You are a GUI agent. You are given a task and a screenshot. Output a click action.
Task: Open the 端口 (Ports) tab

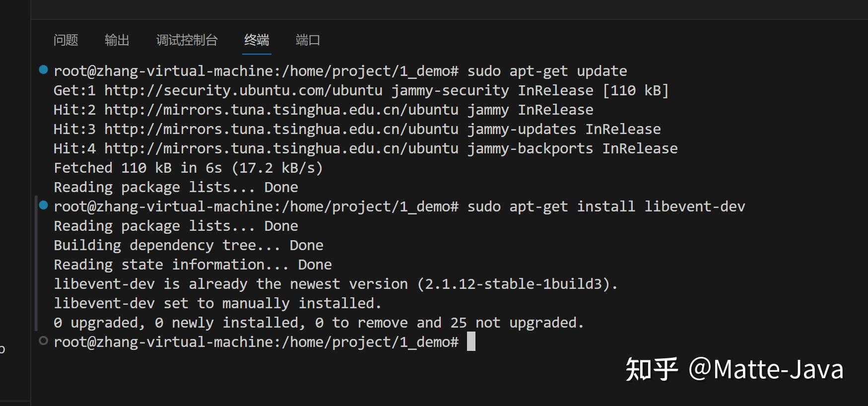click(308, 40)
